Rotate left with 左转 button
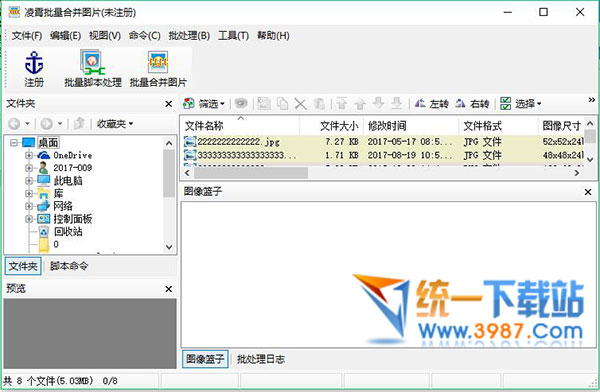This screenshot has height=392, width=600. point(431,104)
